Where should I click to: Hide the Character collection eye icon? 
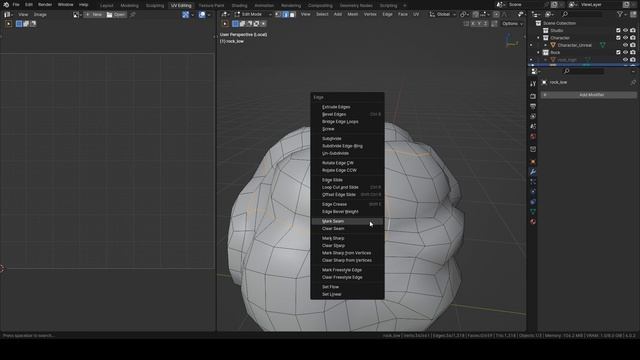point(625,38)
